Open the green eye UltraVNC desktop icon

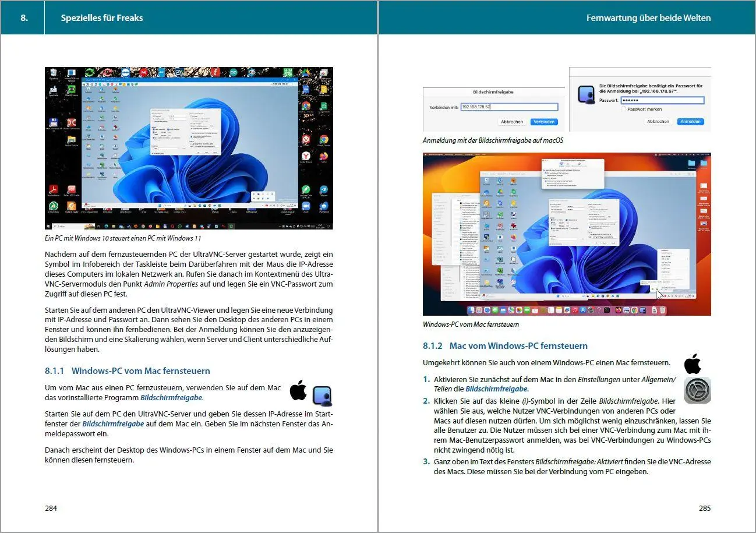(x=72, y=89)
